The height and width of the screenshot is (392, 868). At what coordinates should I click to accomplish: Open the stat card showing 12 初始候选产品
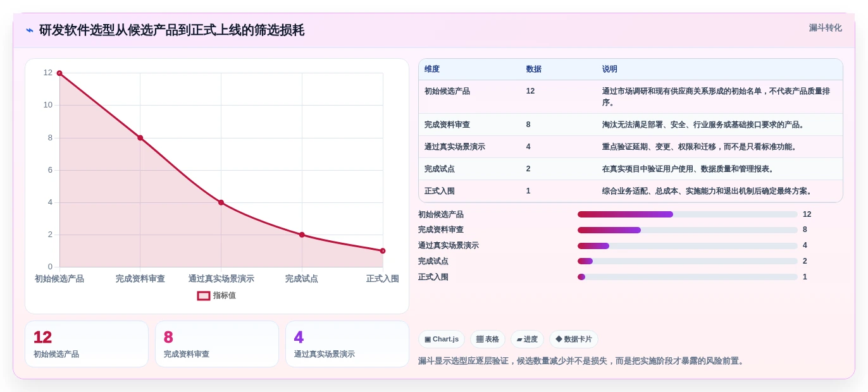[x=87, y=344]
